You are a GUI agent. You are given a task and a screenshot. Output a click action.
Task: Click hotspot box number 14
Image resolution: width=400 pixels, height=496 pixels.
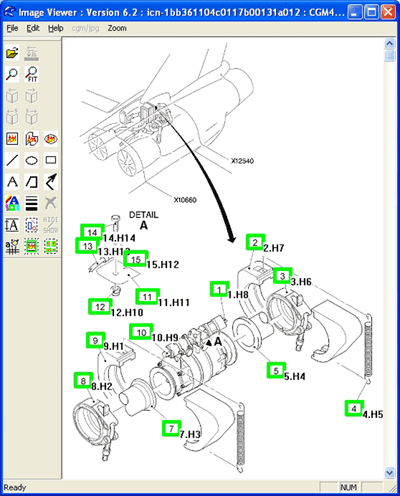92,232
